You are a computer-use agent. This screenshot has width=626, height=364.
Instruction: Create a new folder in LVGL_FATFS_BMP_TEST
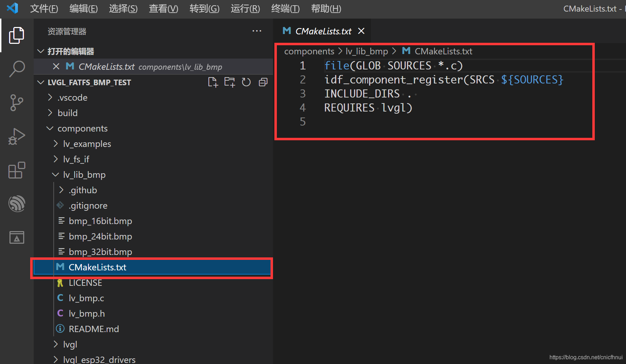tap(229, 82)
